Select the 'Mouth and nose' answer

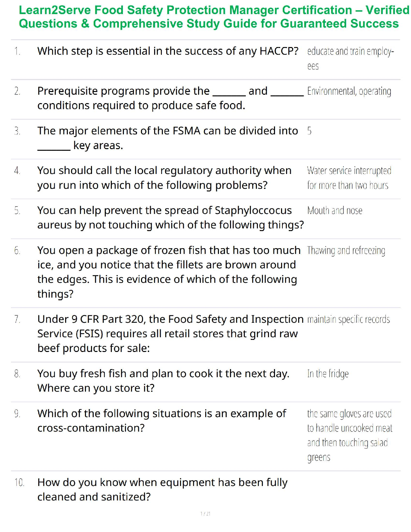coord(334,211)
